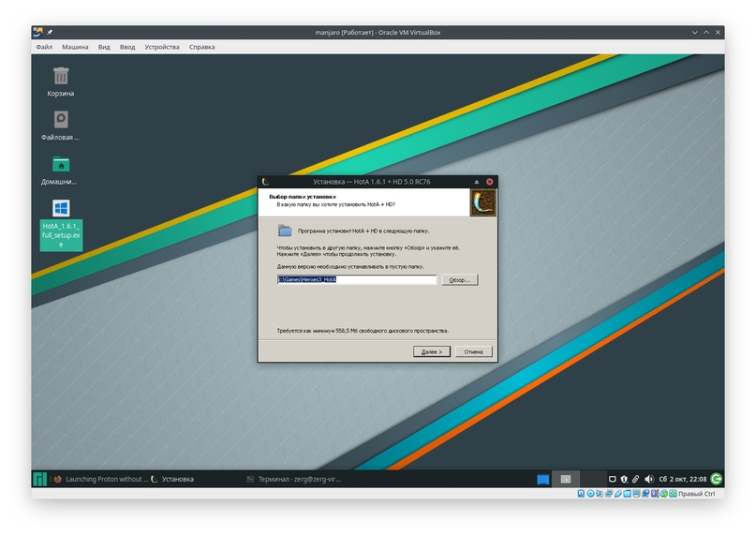This screenshot has height=536, width=756.
Task: Click the display status bar indicator
Action: click(636, 494)
